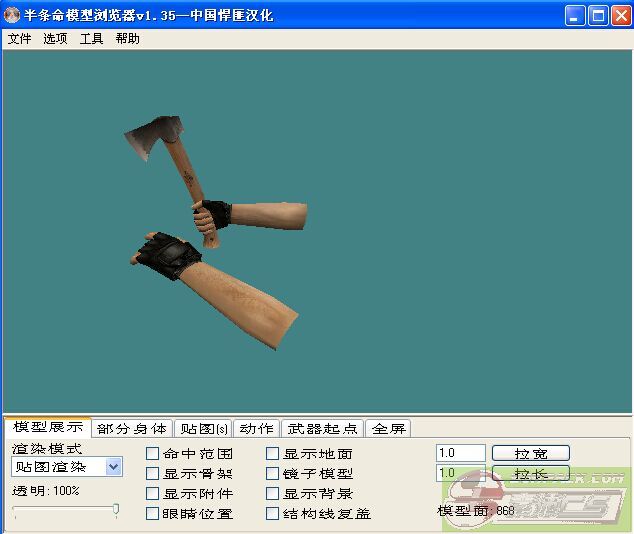Enable the 镜子模型 checkbox
Viewport: 634px width, 534px height.
273,474
